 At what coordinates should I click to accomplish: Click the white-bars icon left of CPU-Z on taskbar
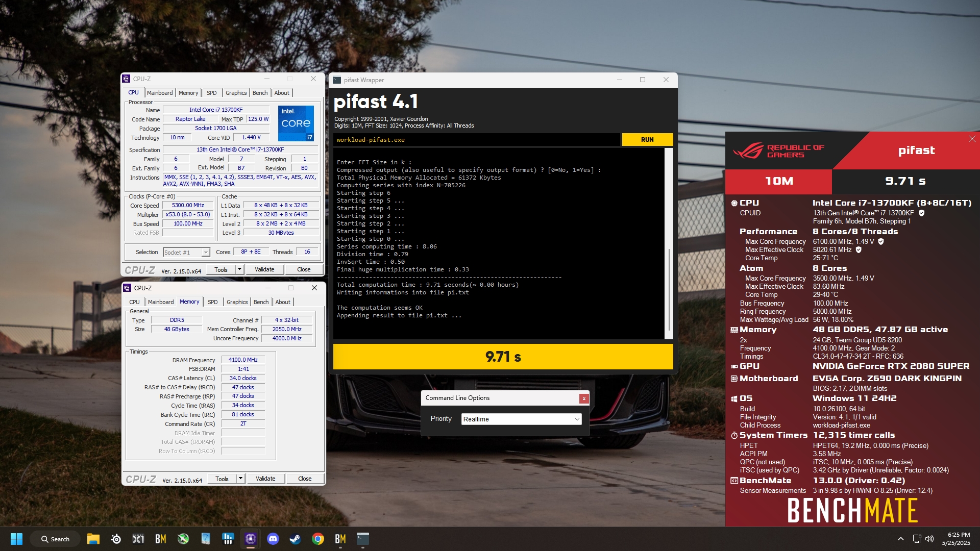pyautogui.click(x=228, y=539)
